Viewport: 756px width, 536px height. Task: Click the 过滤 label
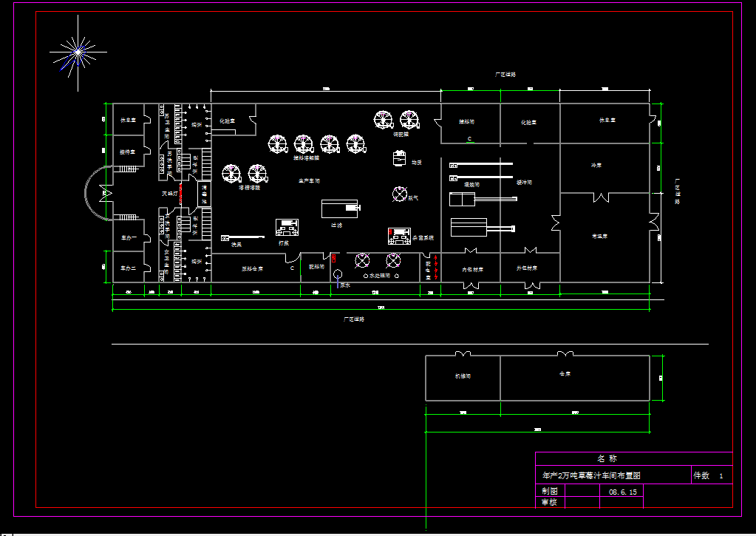(x=336, y=225)
